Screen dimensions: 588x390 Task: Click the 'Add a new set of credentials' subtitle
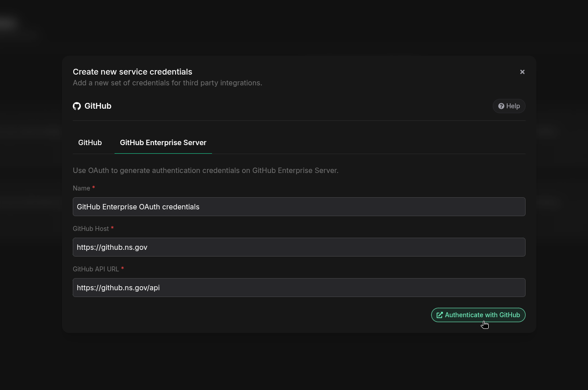pos(168,83)
